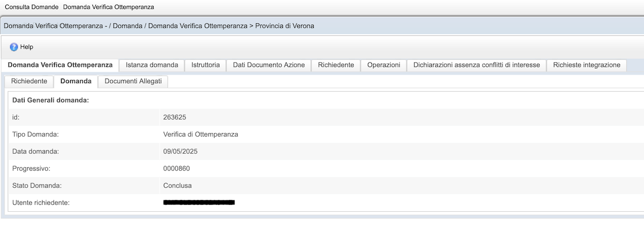Go to the Operazioni tab
Image resolution: width=644 pixels, height=230 pixels.
(x=383, y=65)
